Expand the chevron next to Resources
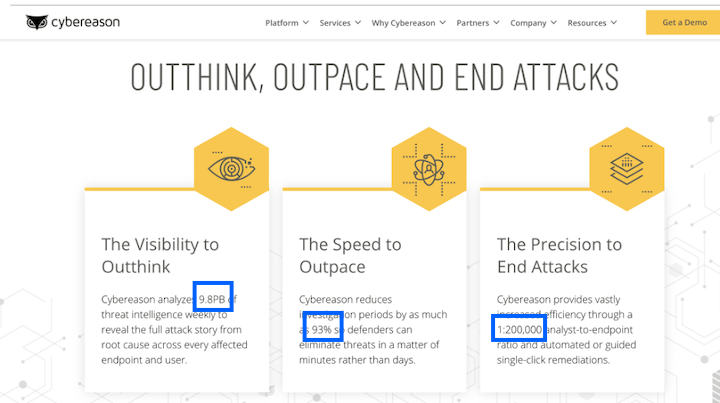This screenshot has height=403, width=720. (614, 22)
